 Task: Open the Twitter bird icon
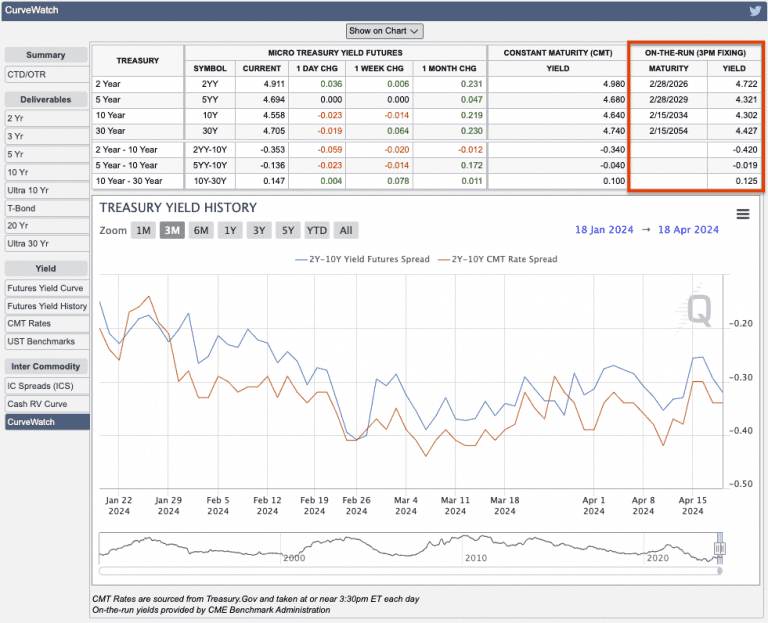click(756, 10)
